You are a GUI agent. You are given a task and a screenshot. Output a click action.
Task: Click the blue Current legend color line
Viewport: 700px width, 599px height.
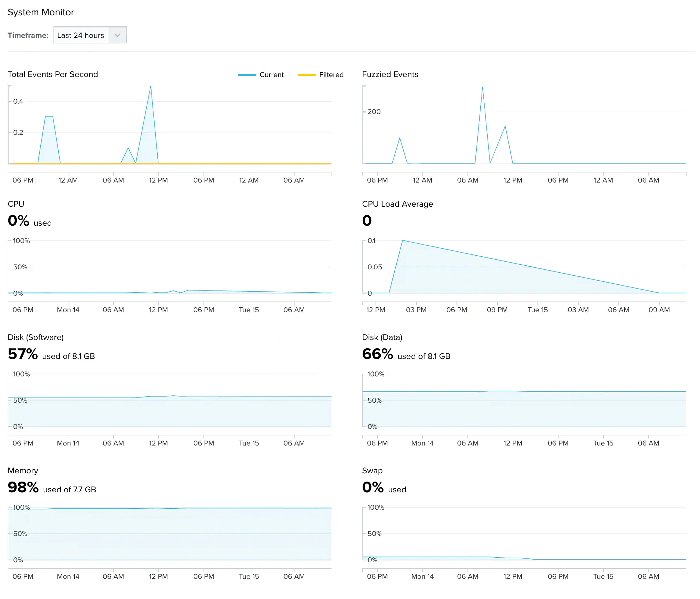coord(247,75)
